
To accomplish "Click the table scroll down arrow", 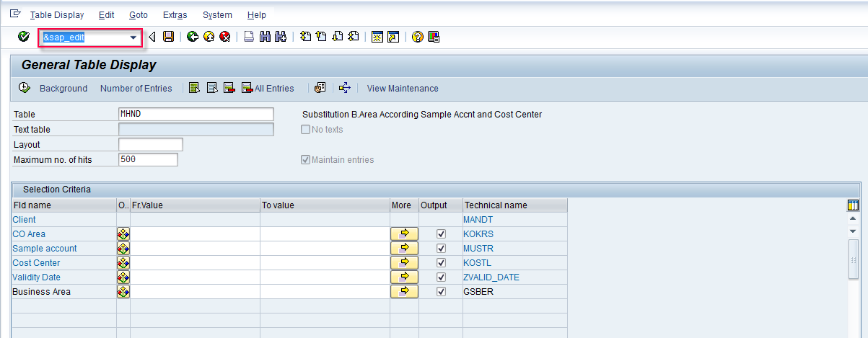I will (853, 231).
